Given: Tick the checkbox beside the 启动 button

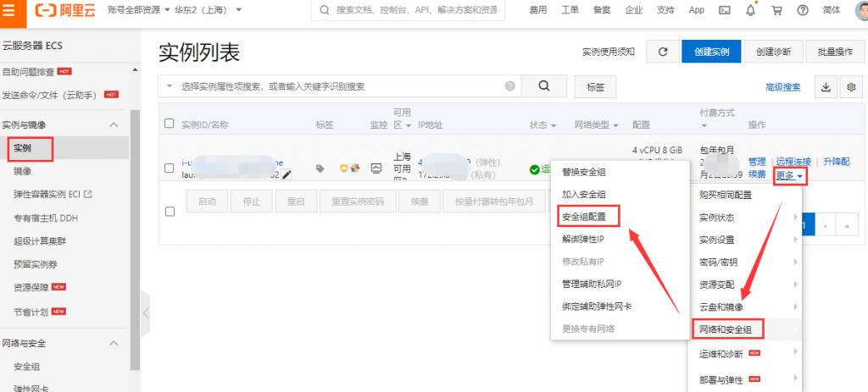Looking at the screenshot, I should (169, 211).
